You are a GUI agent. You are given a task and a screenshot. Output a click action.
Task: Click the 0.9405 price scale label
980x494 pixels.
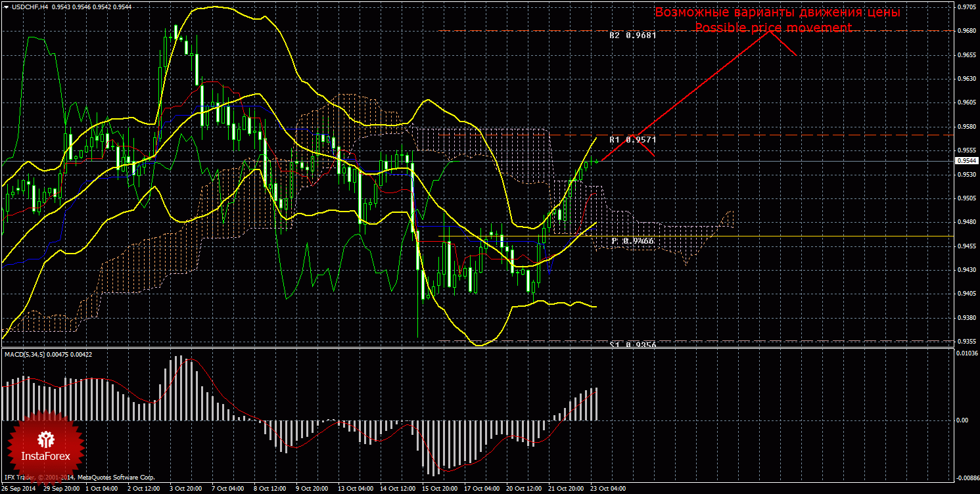tap(967, 294)
